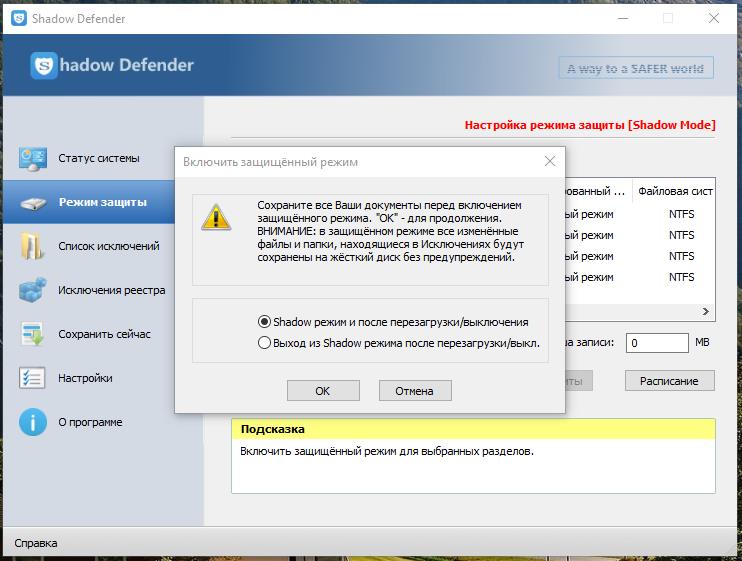
Task: Click the Settings checklist icon
Action: pyautogui.click(x=32, y=378)
